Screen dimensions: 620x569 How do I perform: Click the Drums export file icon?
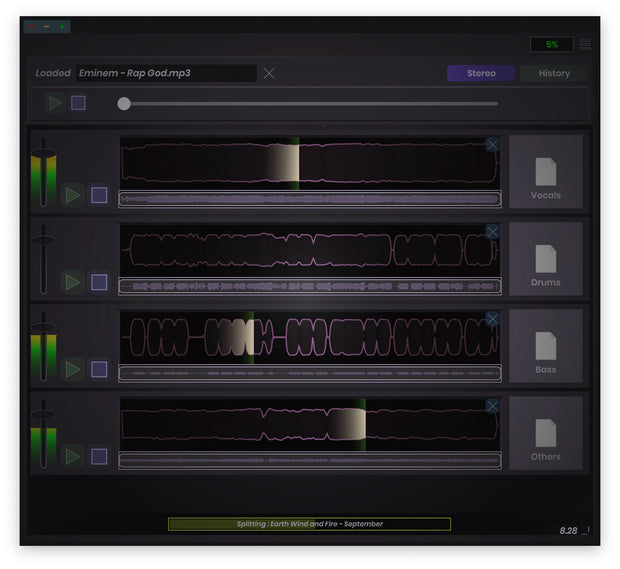[546, 259]
